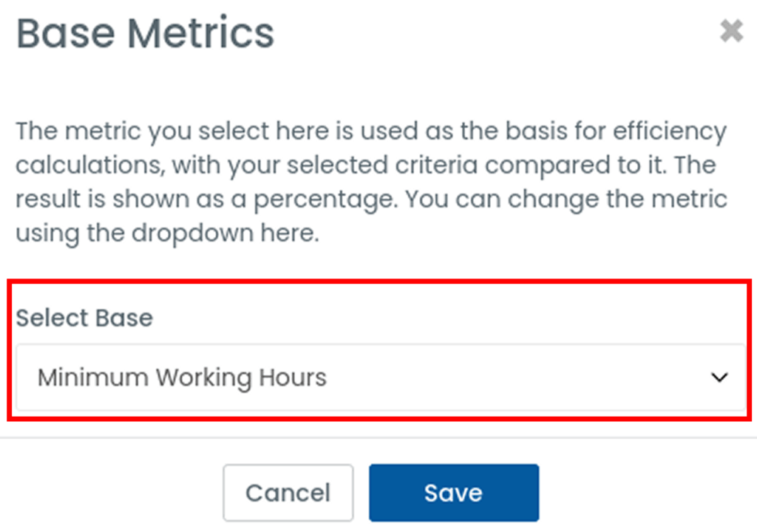Click the white Cancel button

click(288, 493)
